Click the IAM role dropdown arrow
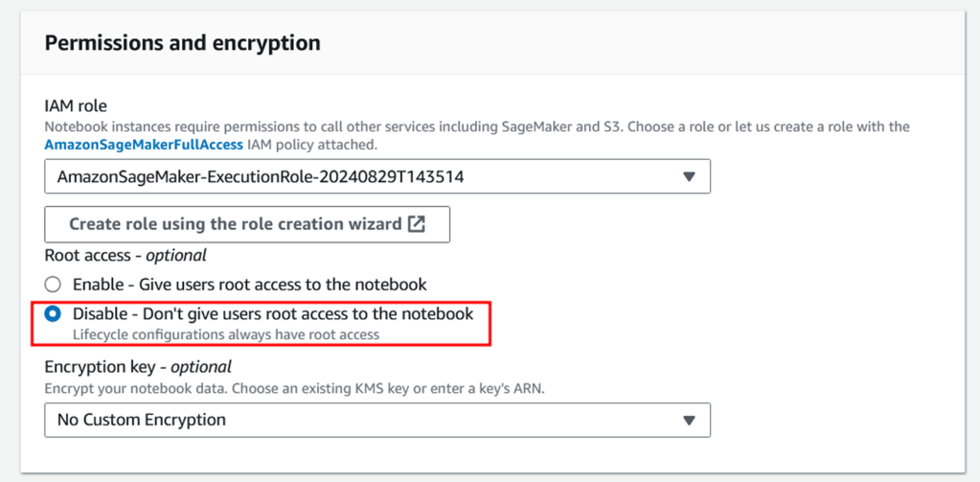The image size is (980, 482). point(688,176)
